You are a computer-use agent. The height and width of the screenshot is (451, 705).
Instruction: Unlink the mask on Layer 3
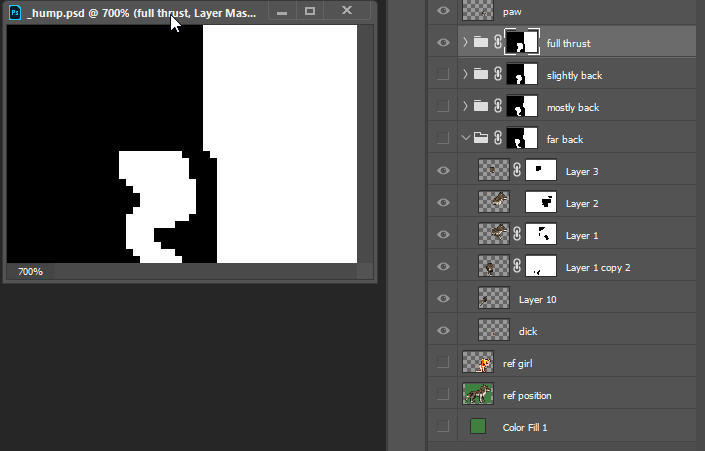[517, 171]
